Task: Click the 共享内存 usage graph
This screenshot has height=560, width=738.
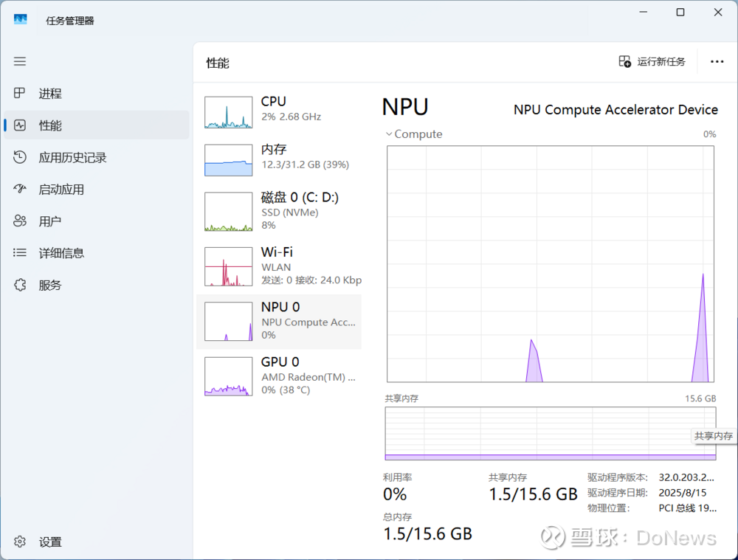Action: click(550, 433)
